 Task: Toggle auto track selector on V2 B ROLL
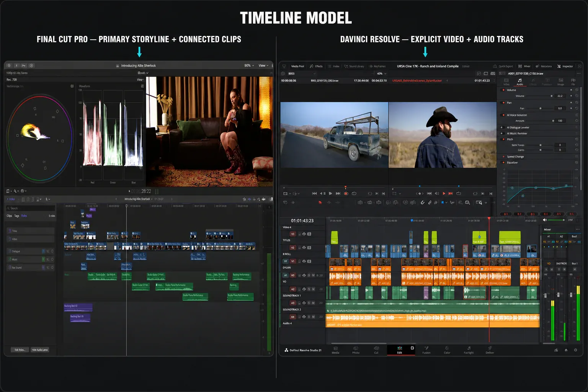(x=304, y=248)
